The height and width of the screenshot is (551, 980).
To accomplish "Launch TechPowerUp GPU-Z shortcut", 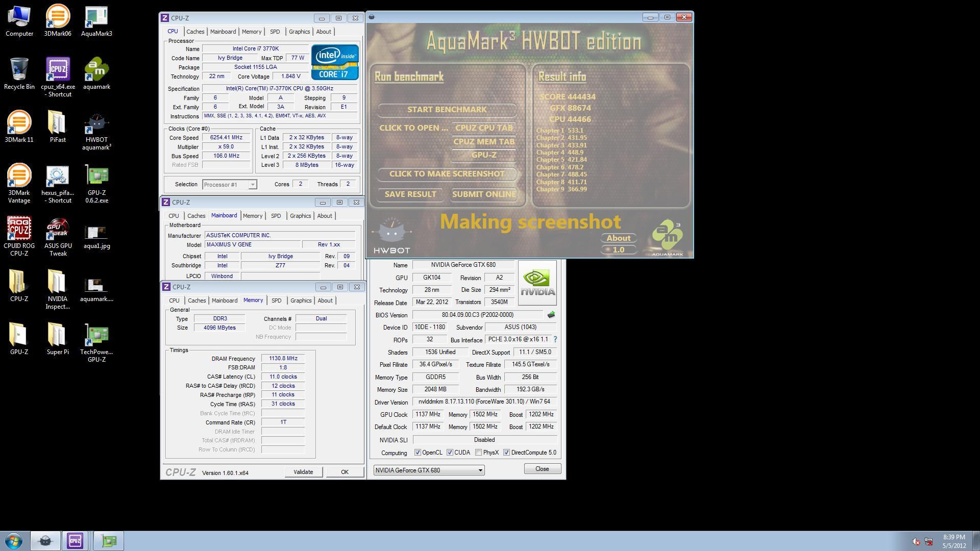I will [x=96, y=343].
